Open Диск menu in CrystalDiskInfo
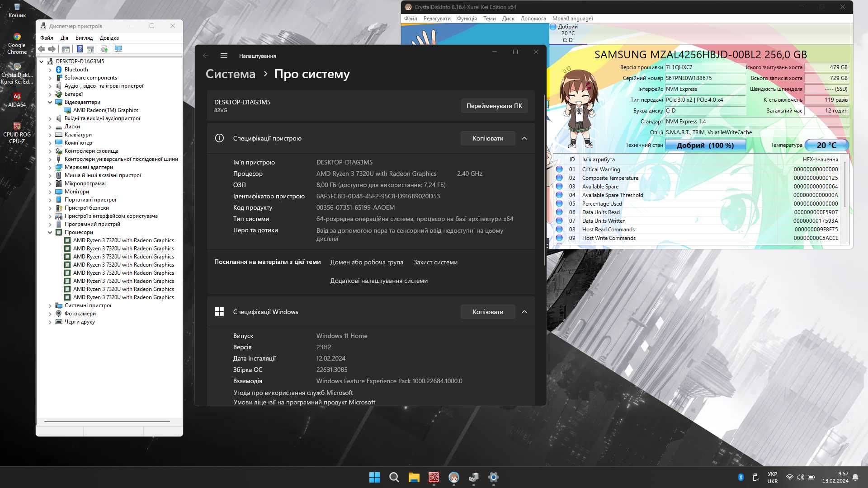 click(508, 19)
